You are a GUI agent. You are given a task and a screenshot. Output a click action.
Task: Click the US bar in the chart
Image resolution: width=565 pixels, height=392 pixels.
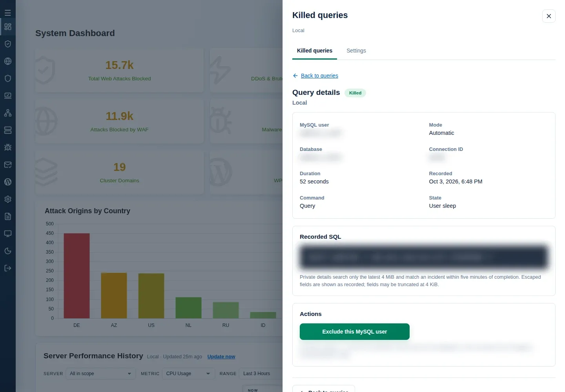[151, 296]
